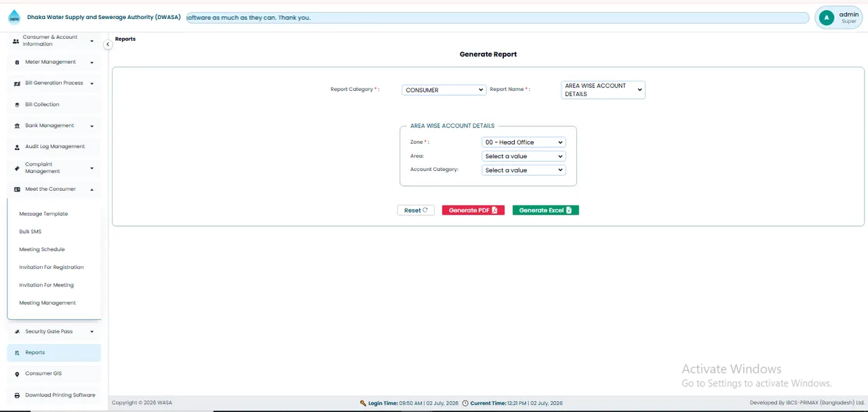The image size is (868, 412).
Task: Collapse the Meet the Consumer submenu arrow
Action: pyautogui.click(x=92, y=189)
